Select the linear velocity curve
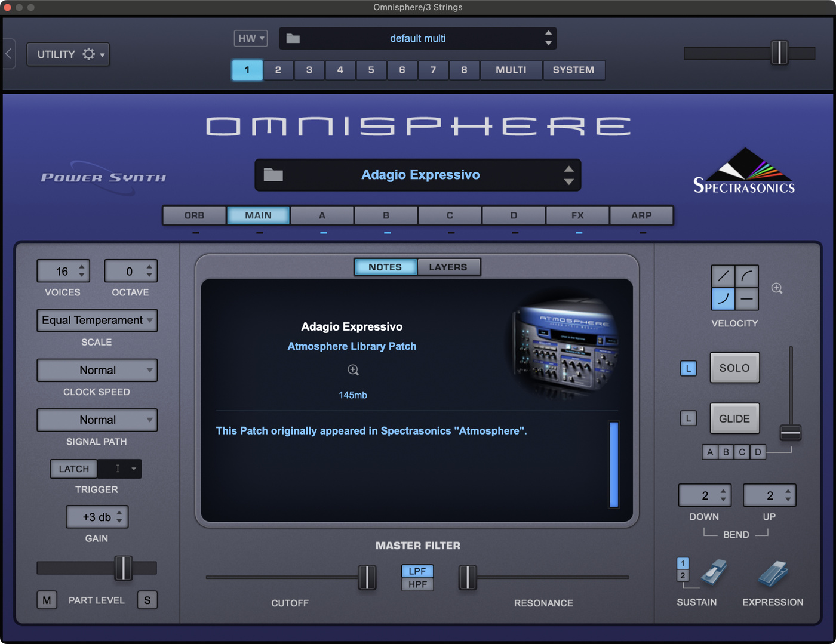This screenshot has width=836, height=644. pyautogui.click(x=723, y=276)
